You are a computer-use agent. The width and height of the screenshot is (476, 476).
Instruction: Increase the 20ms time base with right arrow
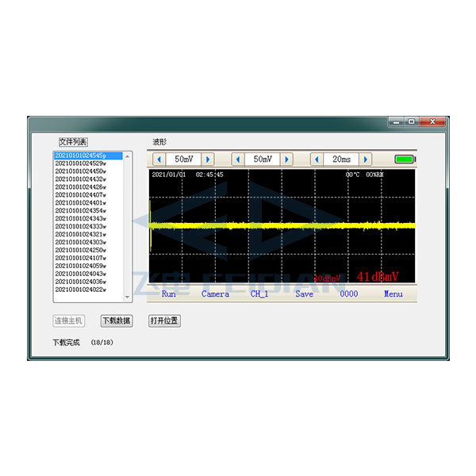(x=366, y=159)
